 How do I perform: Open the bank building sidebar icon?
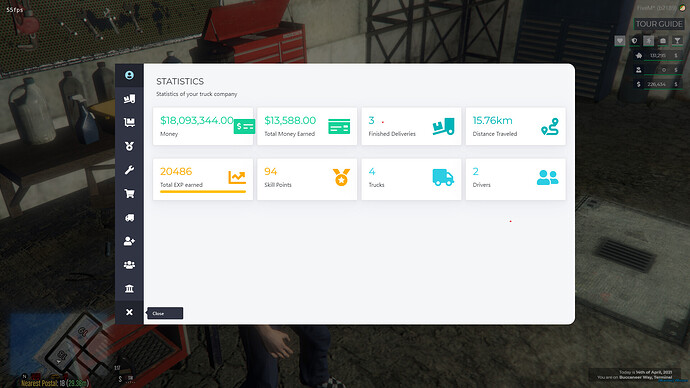point(129,289)
